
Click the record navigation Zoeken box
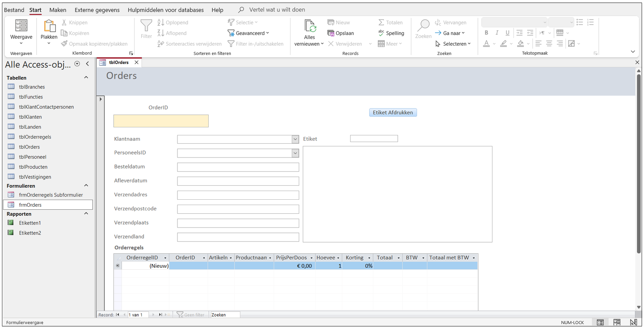click(x=225, y=315)
